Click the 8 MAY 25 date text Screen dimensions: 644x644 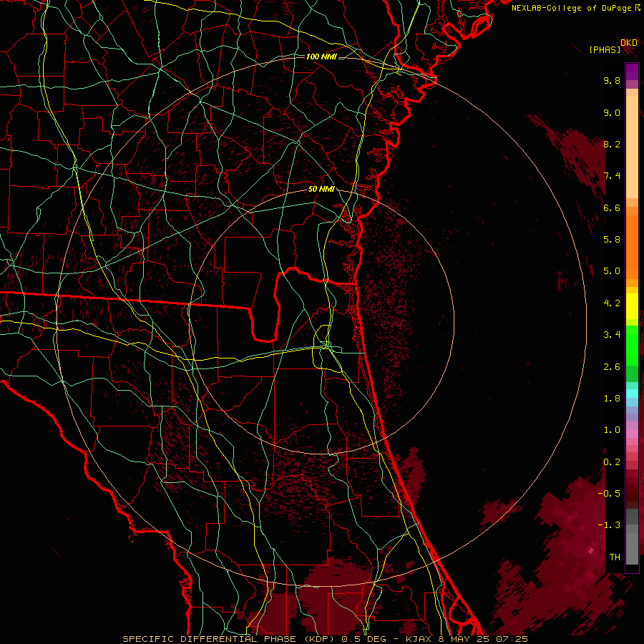tap(464, 639)
